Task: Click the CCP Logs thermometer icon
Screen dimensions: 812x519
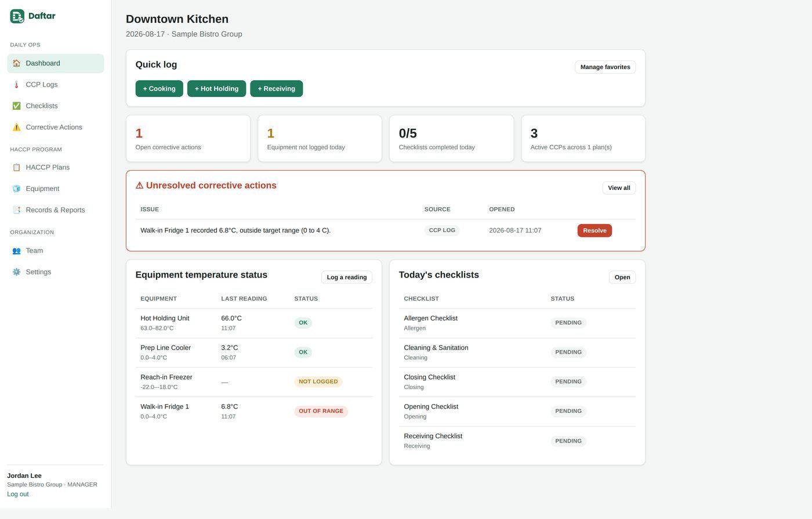Action: [16, 85]
